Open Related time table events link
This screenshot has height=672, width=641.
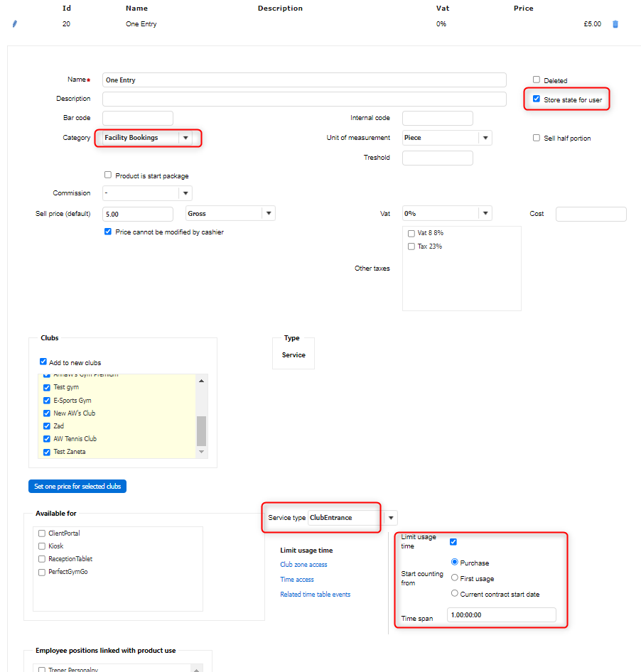315,595
